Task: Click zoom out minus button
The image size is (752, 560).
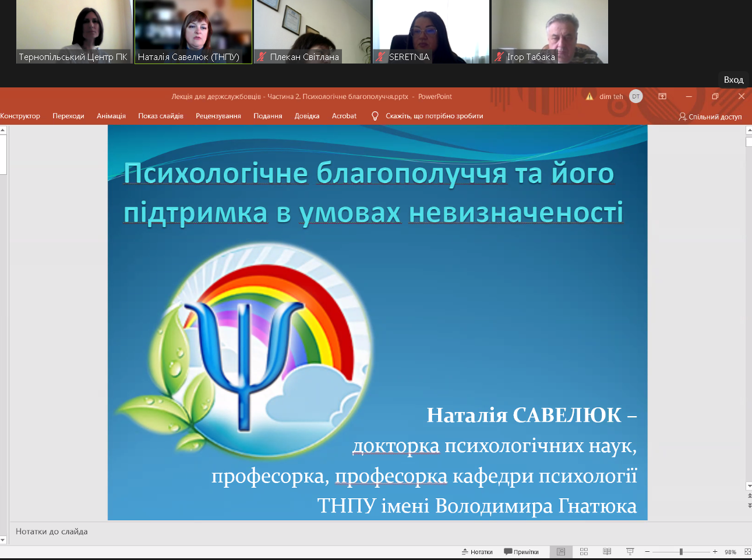Action: (x=647, y=552)
